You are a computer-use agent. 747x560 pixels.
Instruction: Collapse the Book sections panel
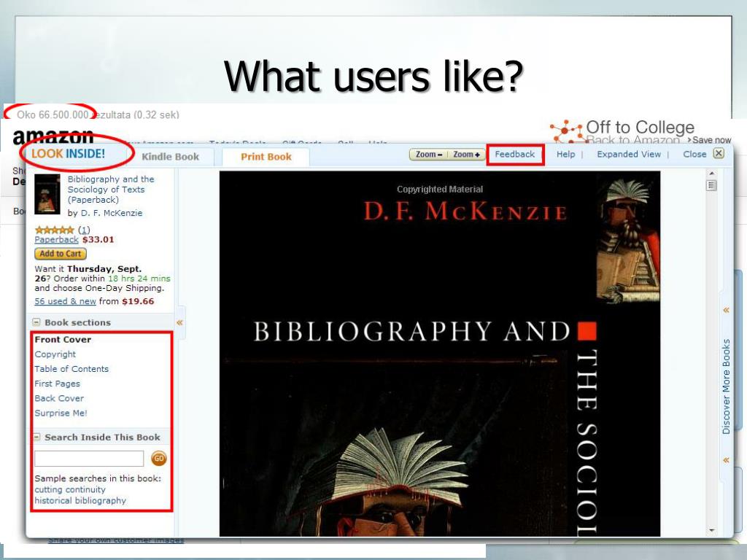point(36,322)
